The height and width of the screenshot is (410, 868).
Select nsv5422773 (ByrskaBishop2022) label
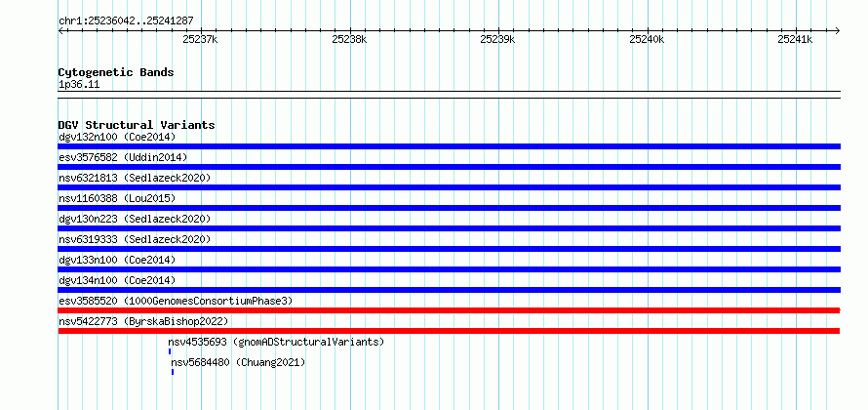click(x=143, y=321)
